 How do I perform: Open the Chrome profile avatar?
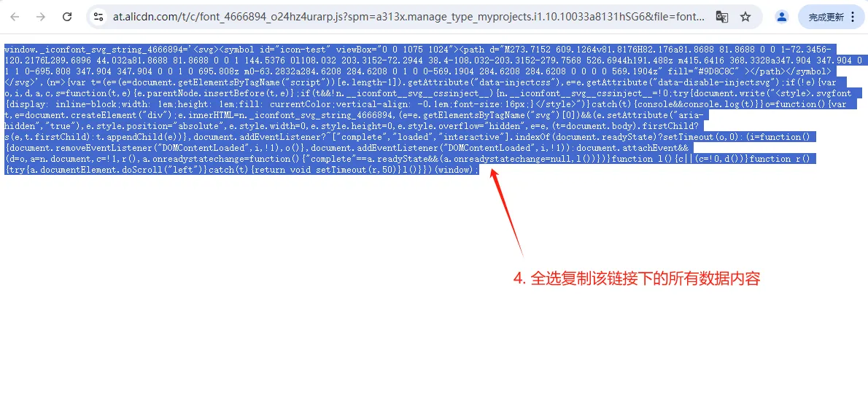(782, 17)
